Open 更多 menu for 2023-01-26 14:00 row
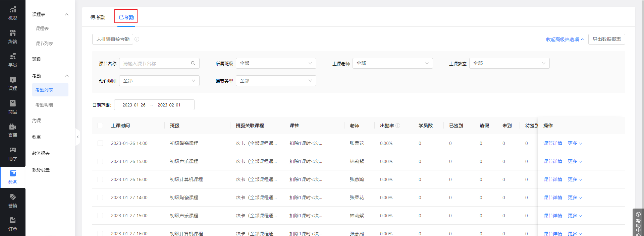 pyautogui.click(x=575, y=143)
